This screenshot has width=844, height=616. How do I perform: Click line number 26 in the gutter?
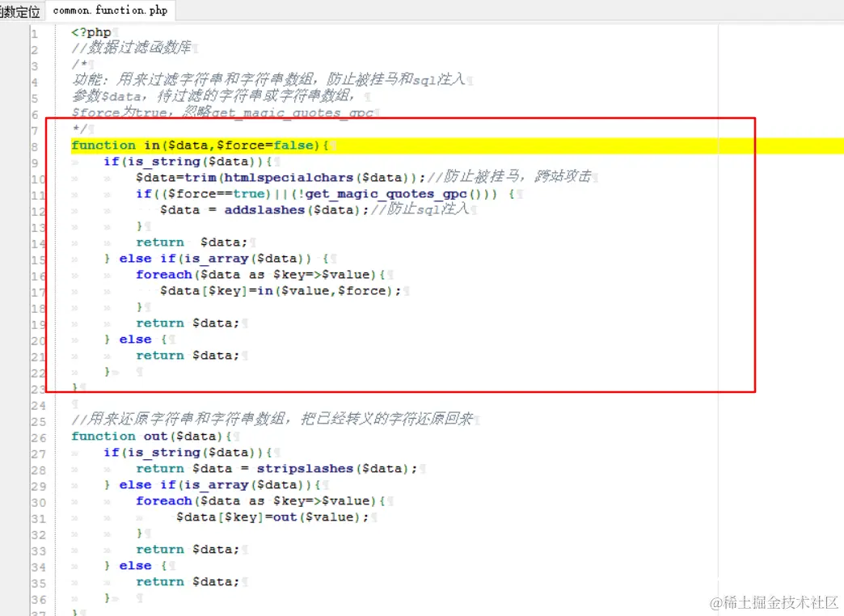[x=38, y=438]
